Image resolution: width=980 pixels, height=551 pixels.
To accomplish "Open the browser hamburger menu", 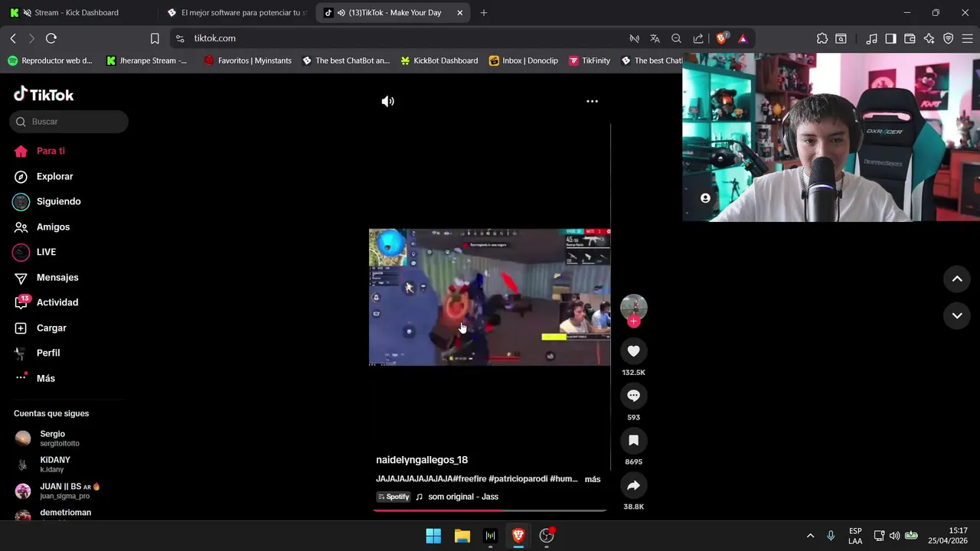I will tap(967, 38).
